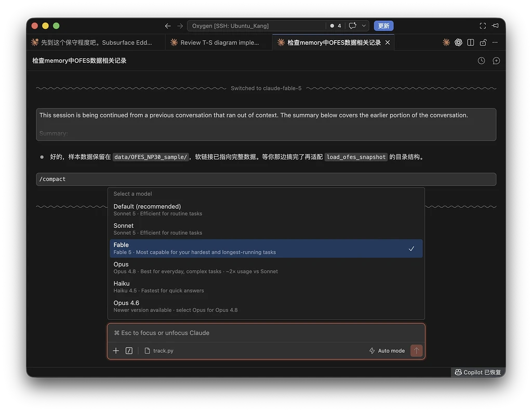The width and height of the screenshot is (532, 412).
Task: Click the back navigation arrow
Action: click(x=168, y=26)
